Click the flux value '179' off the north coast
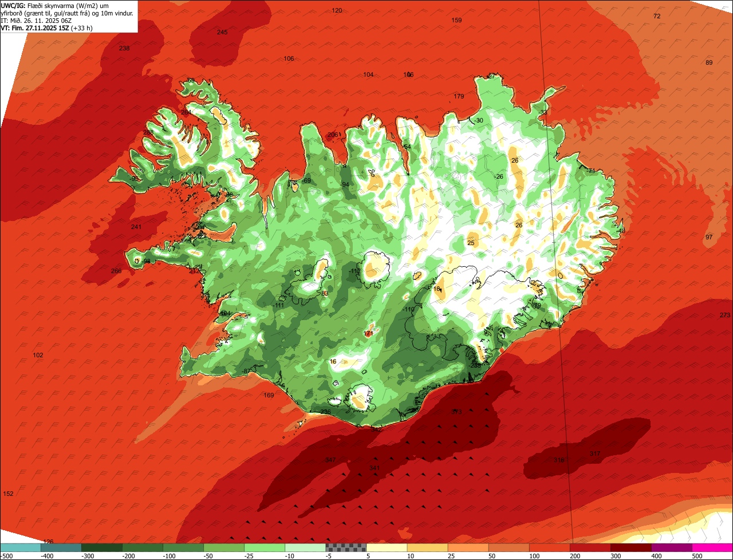733x560 pixels. point(459,97)
